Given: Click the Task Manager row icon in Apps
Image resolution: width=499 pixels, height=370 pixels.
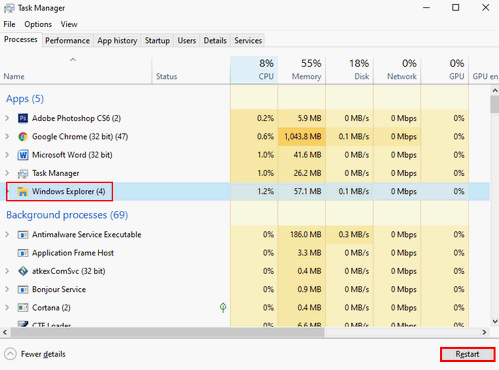Looking at the screenshot, I should 23,173.
